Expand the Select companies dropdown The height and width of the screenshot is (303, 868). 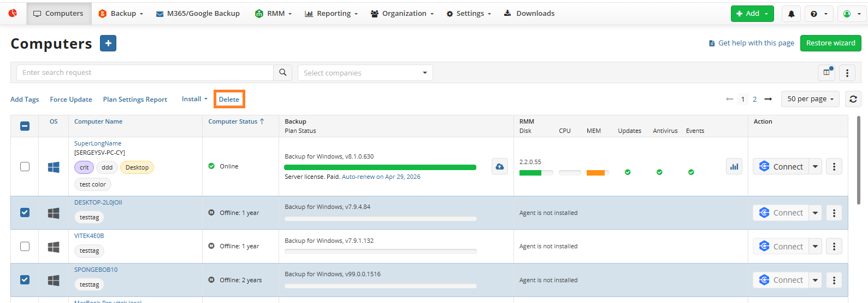click(365, 73)
